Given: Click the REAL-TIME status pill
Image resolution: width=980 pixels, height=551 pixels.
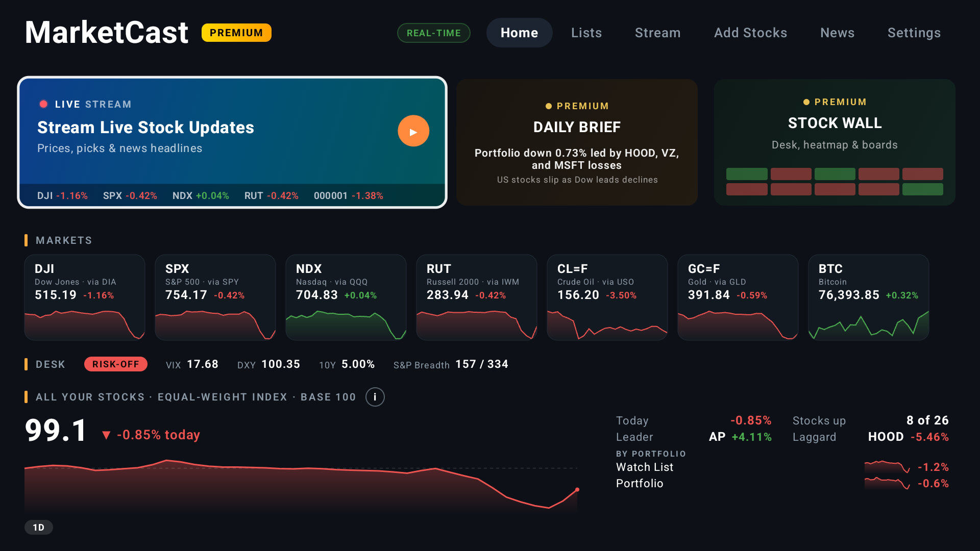Looking at the screenshot, I should click(x=433, y=33).
